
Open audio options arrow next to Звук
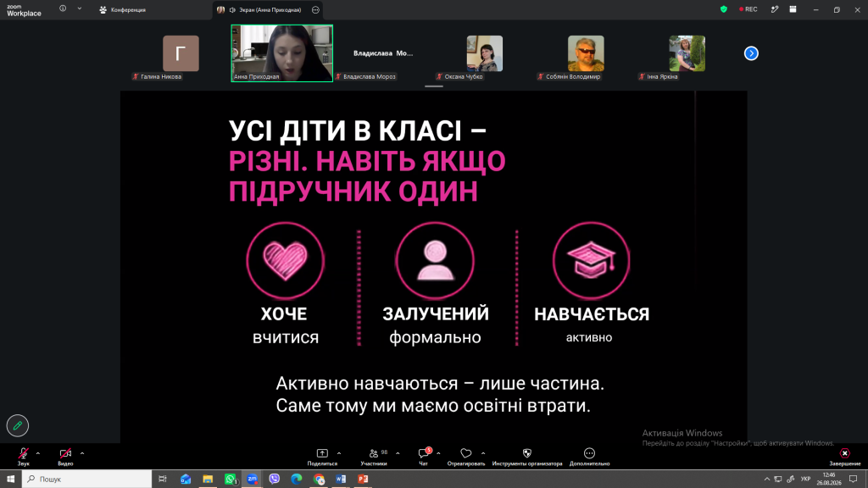click(x=37, y=454)
